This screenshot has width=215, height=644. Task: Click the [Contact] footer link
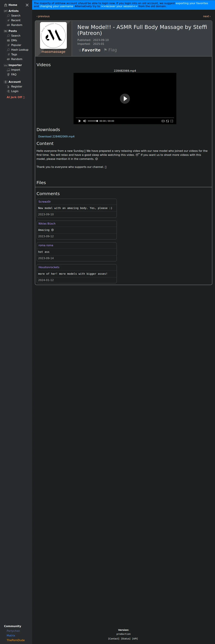pos(114,638)
